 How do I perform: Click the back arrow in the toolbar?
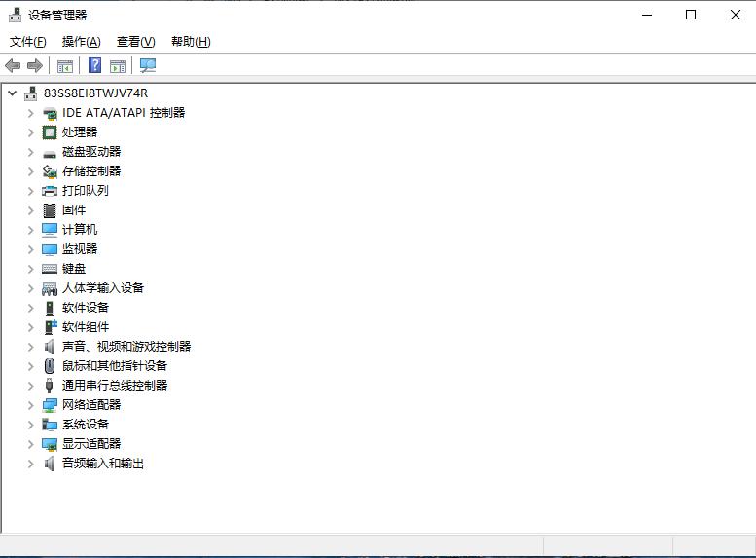point(13,65)
